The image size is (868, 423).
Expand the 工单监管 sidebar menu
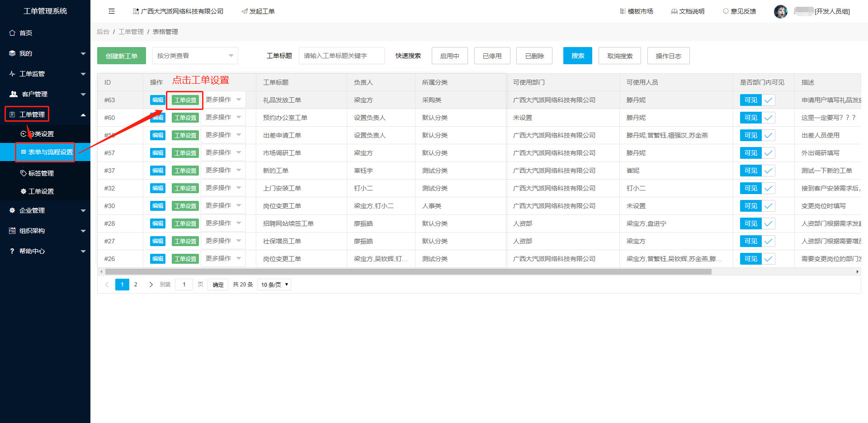tap(45, 74)
